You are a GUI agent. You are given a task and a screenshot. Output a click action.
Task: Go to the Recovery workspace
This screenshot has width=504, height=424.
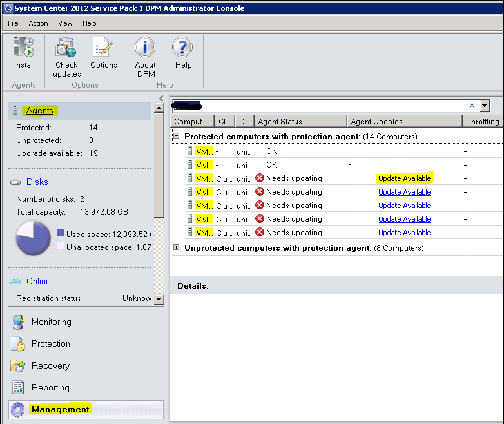(50, 366)
